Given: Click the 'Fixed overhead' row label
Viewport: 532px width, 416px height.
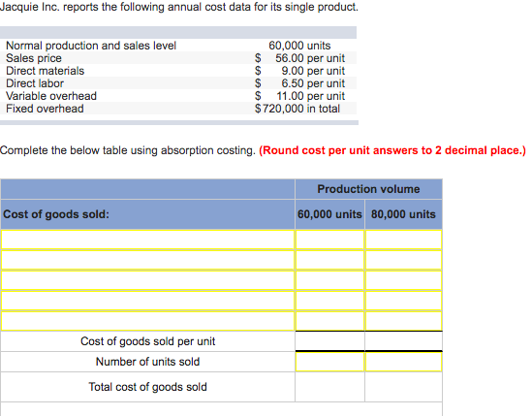Looking at the screenshot, I should pyautogui.click(x=45, y=109).
